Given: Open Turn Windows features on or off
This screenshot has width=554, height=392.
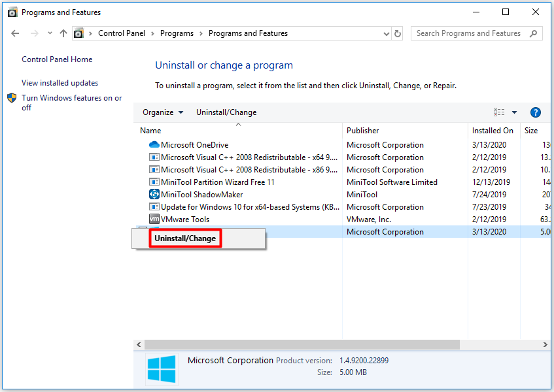Looking at the screenshot, I should point(72,103).
